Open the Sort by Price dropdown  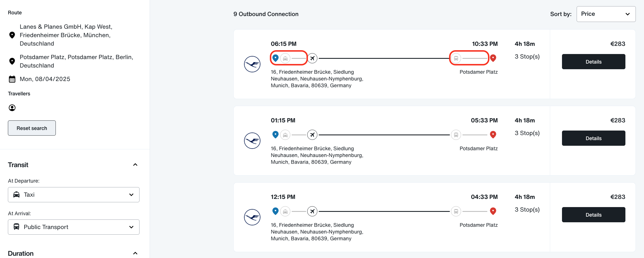[606, 14]
